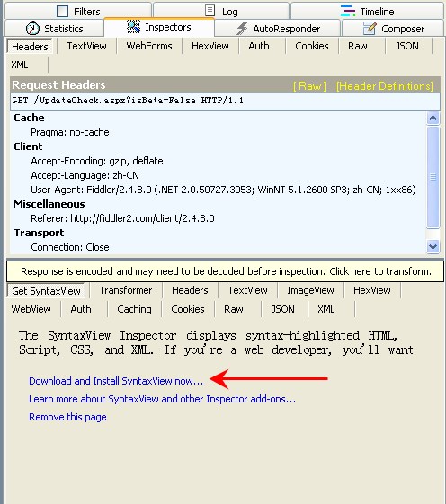Open the response Cookies tab
Viewport: 446px width, 504px height.
188,309
